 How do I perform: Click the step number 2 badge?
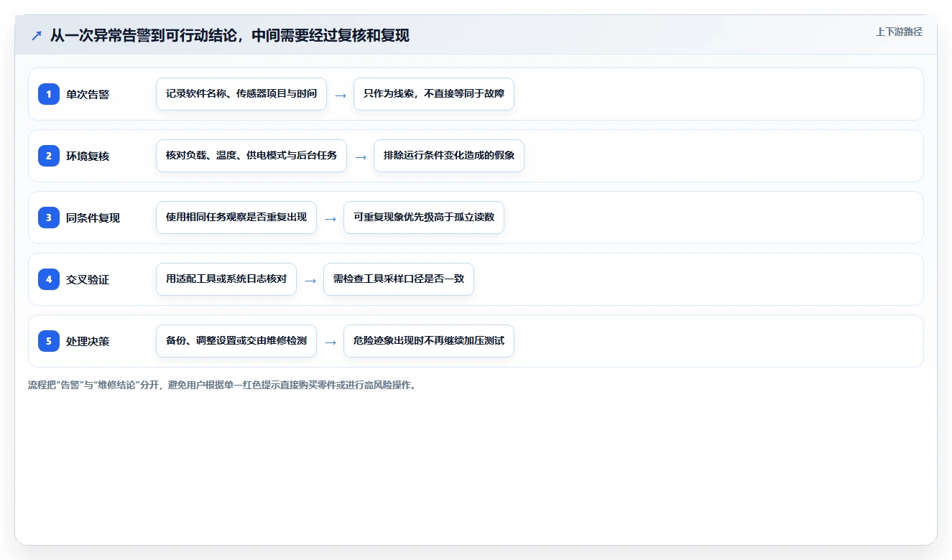click(49, 155)
